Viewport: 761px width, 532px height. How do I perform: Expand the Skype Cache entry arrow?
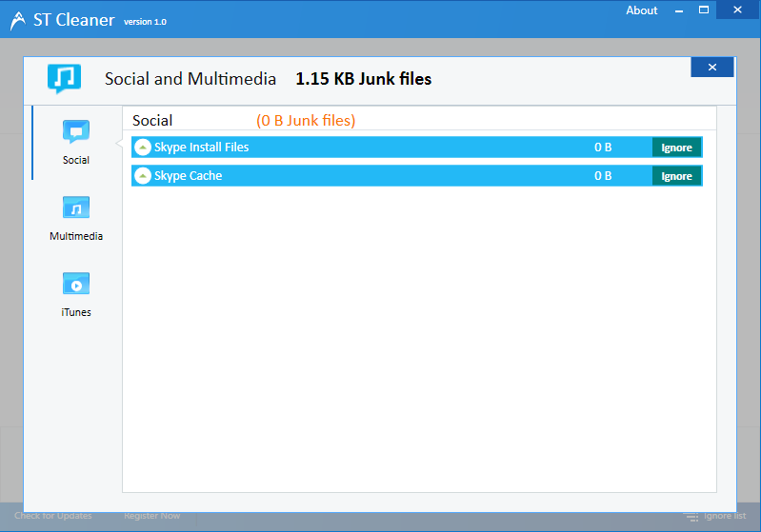click(143, 176)
